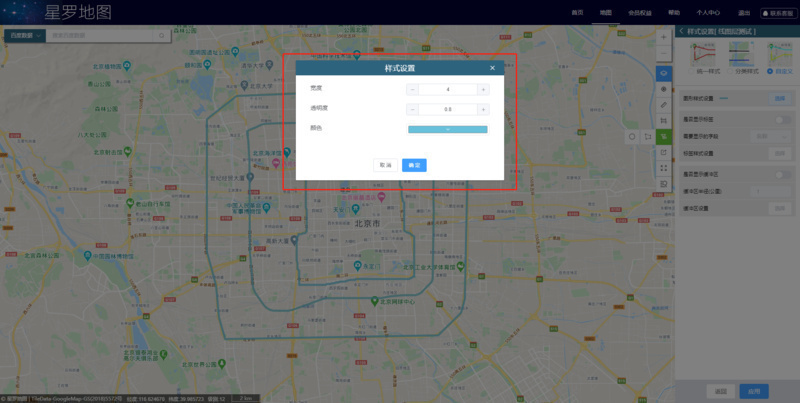Toggle the 是否显示缓冲区 switch
The image size is (800, 403).
783,175
